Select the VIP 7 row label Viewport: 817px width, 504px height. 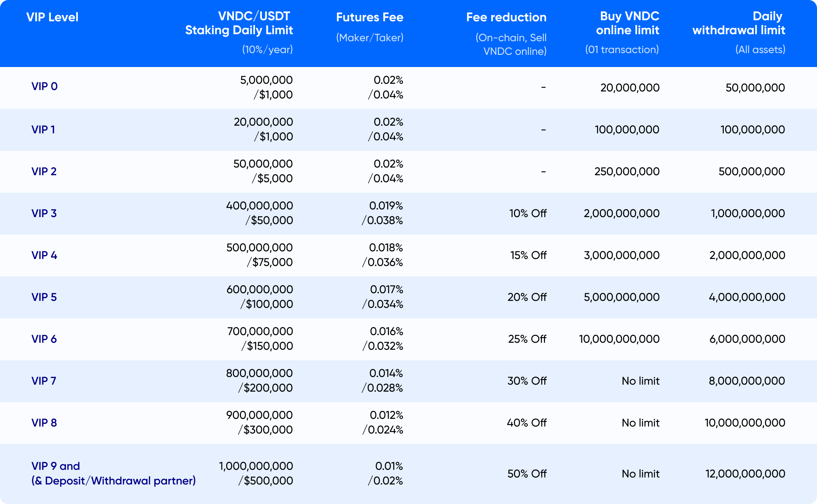[44, 381]
